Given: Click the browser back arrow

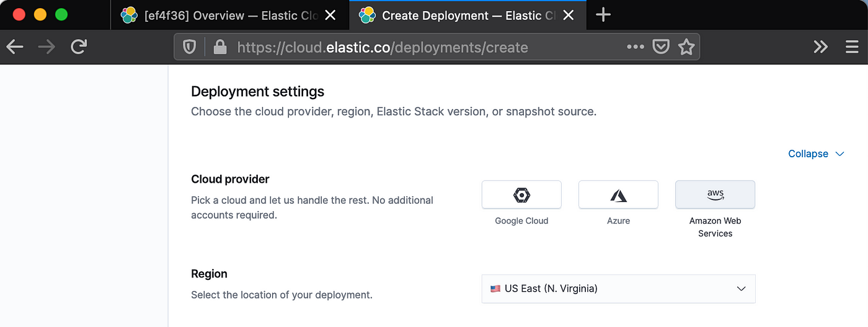Looking at the screenshot, I should 15,47.
